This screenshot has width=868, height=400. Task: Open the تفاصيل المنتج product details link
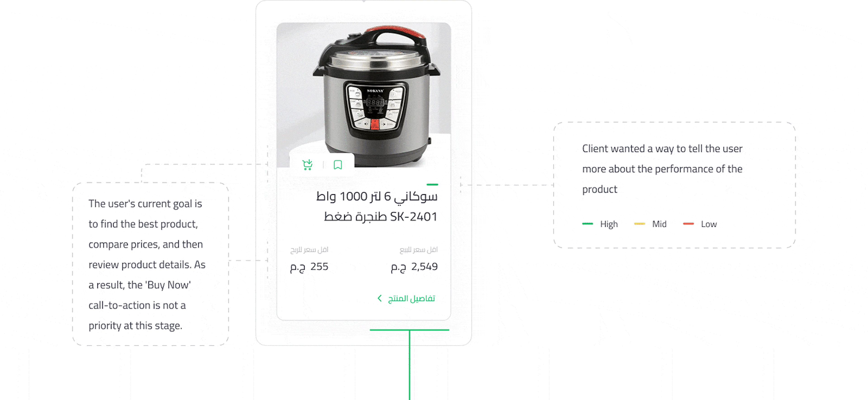(x=411, y=299)
